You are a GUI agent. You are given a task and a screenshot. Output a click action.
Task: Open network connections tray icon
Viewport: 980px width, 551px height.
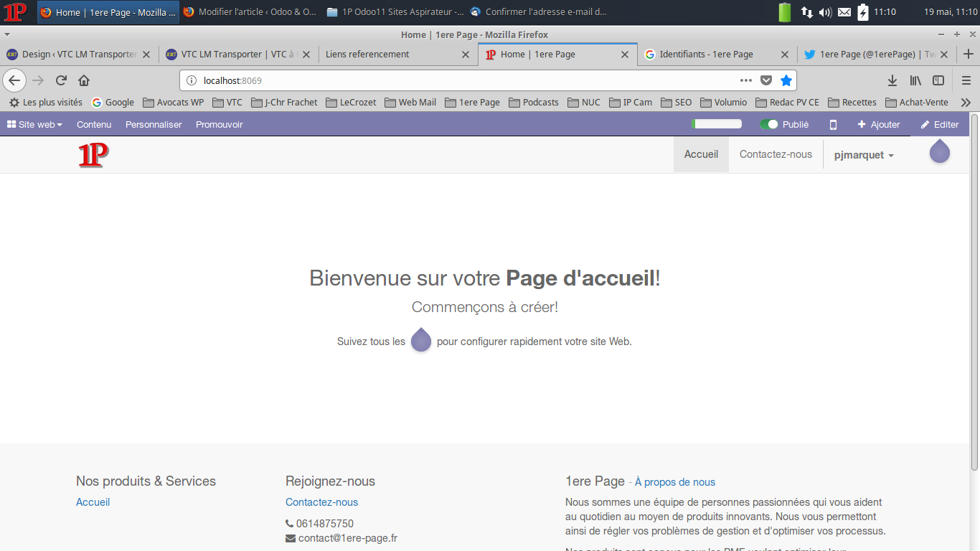(x=807, y=12)
